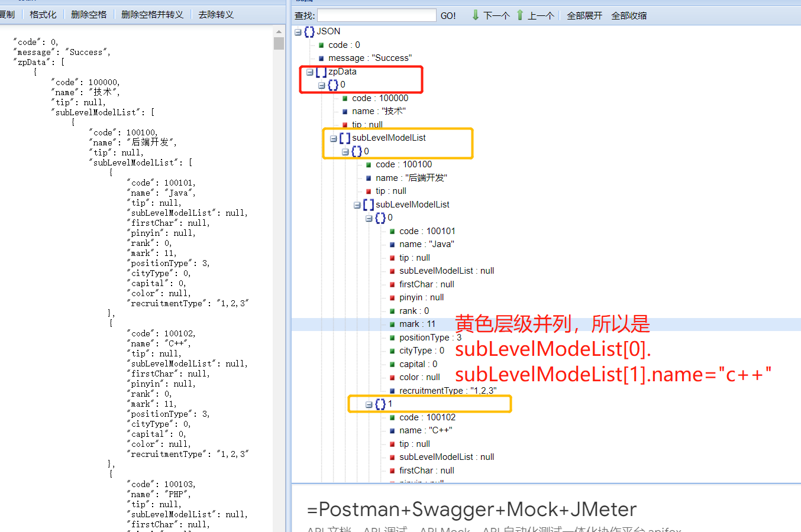Click the red icon beside subLevelModelList : null under Java

pyautogui.click(x=392, y=271)
